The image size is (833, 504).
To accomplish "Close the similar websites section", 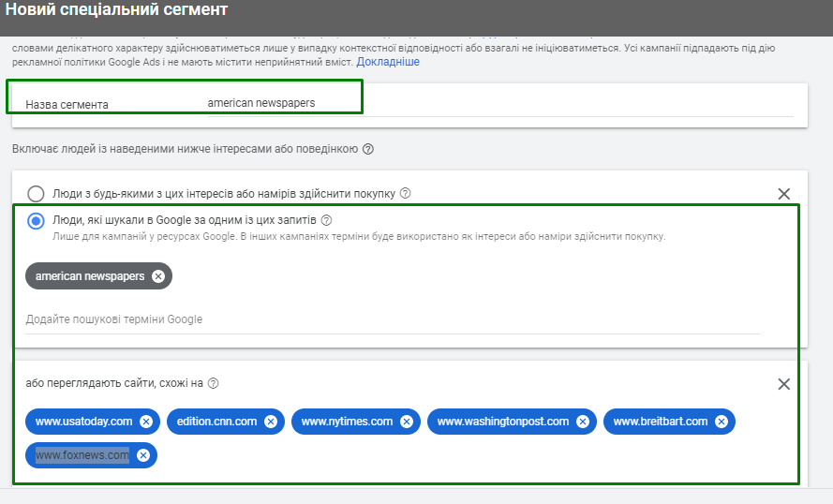I will click(784, 384).
